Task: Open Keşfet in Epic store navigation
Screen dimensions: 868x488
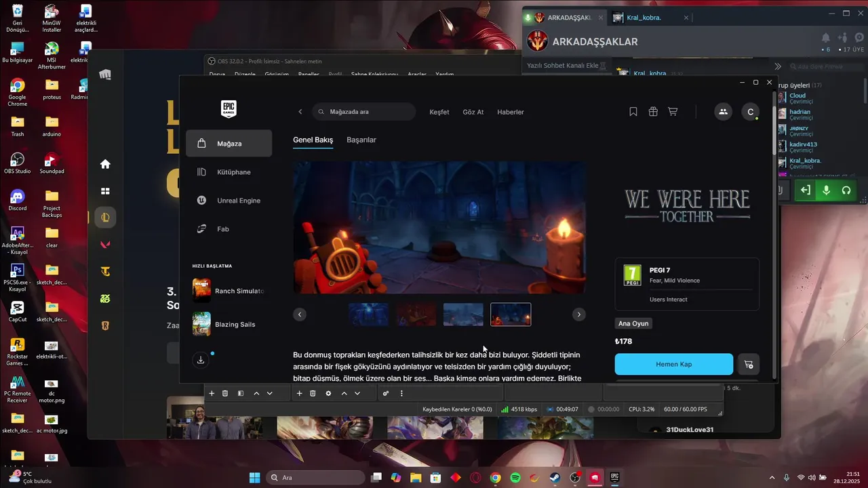Action: pyautogui.click(x=439, y=112)
